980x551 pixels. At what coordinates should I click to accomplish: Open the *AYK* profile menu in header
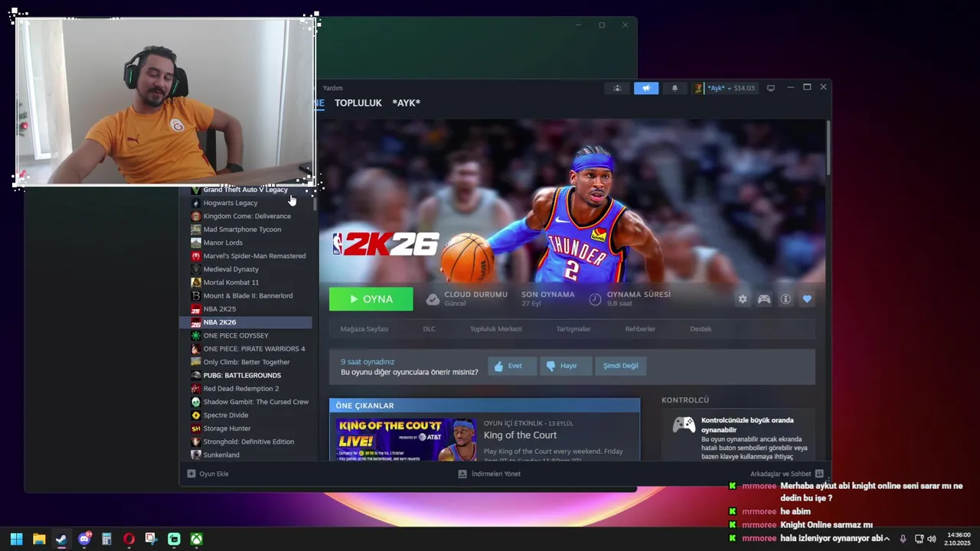coord(406,103)
